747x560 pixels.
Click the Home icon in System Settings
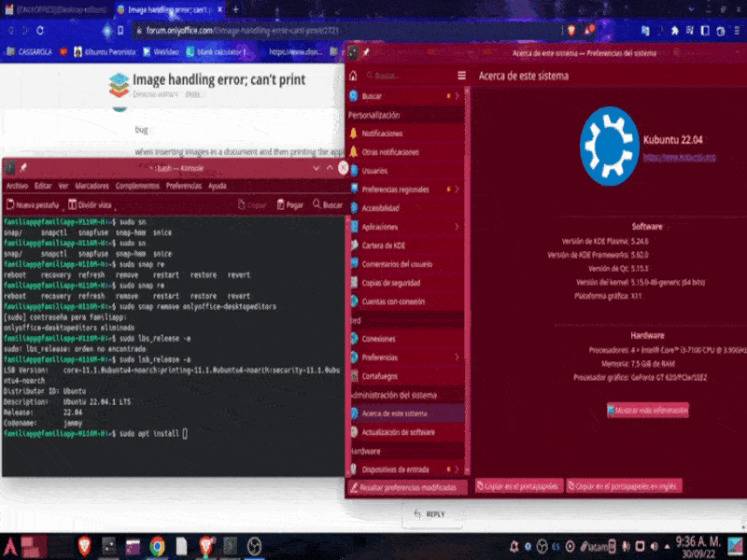click(x=353, y=76)
